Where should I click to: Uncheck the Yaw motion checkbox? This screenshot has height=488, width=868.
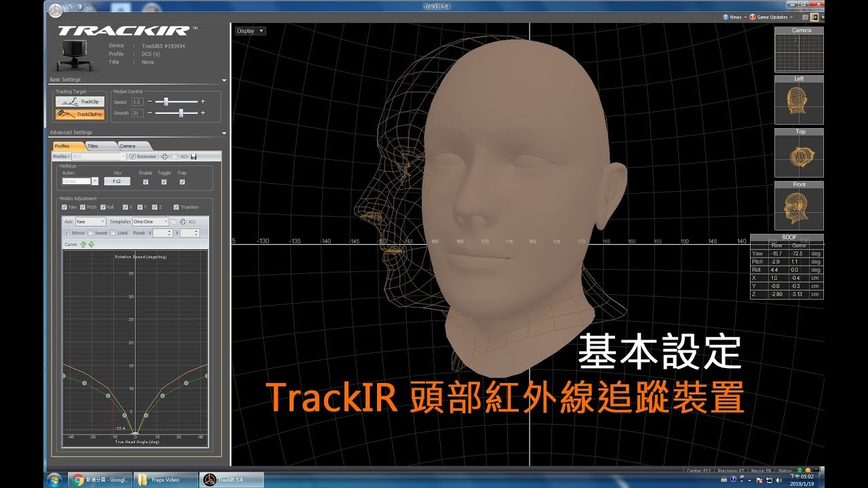point(64,207)
